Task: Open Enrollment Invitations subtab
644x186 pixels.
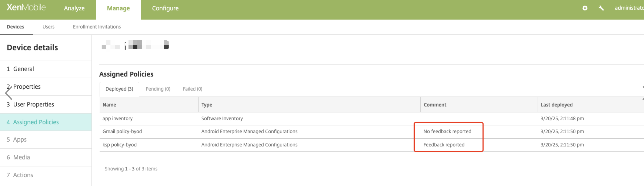Action: 97,27
